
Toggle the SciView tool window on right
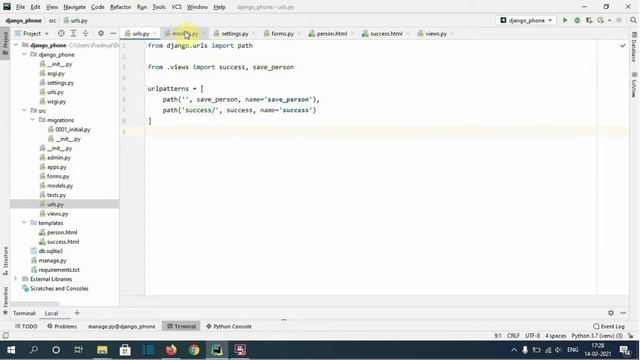coord(634,85)
